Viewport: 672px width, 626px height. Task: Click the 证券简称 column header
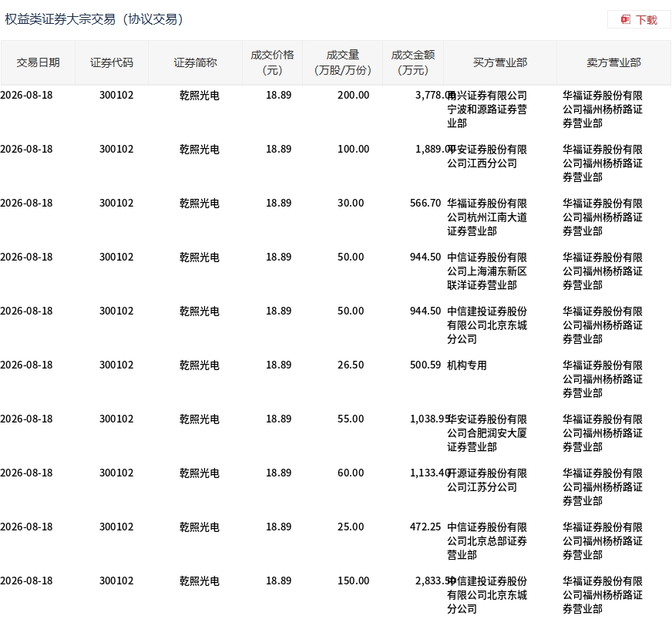point(195,62)
